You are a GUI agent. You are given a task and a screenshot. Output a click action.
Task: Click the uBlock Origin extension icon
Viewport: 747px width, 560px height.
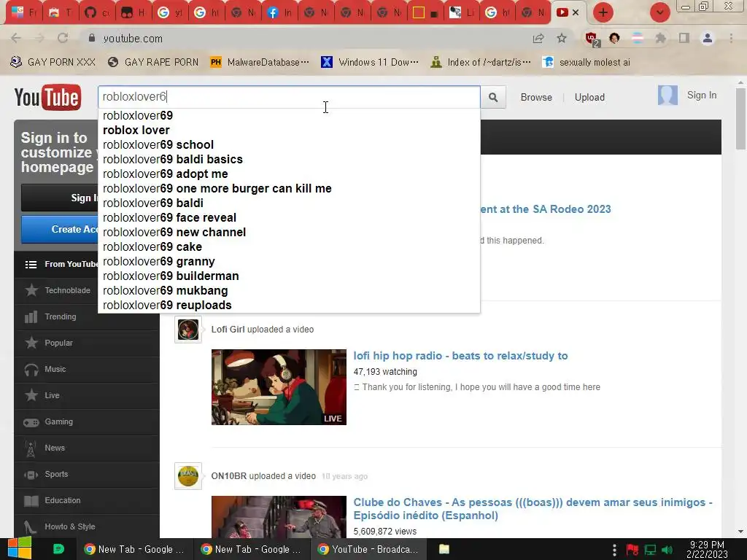[592, 39]
